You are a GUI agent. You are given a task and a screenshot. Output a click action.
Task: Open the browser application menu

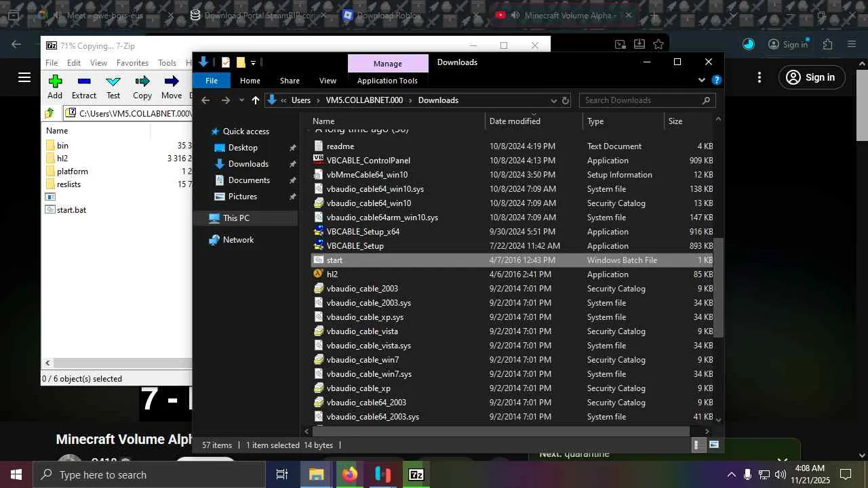tap(852, 44)
